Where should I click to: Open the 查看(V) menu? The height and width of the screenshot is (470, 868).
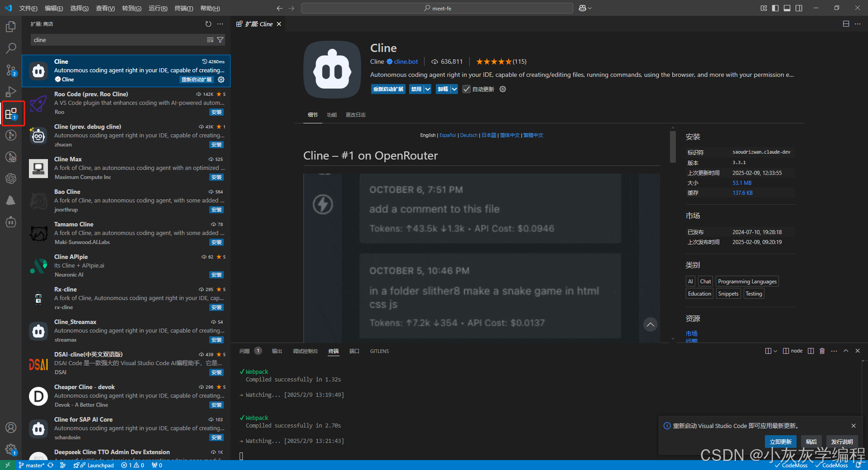pos(105,8)
